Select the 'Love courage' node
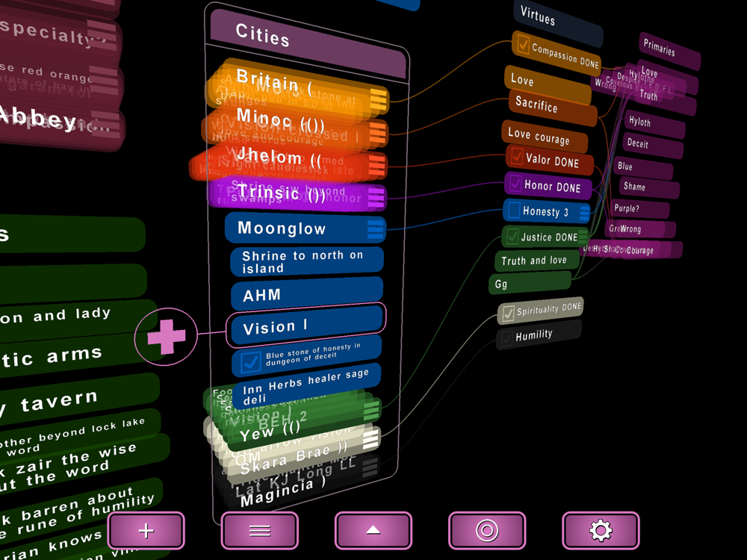The width and height of the screenshot is (747, 560). tap(545, 137)
